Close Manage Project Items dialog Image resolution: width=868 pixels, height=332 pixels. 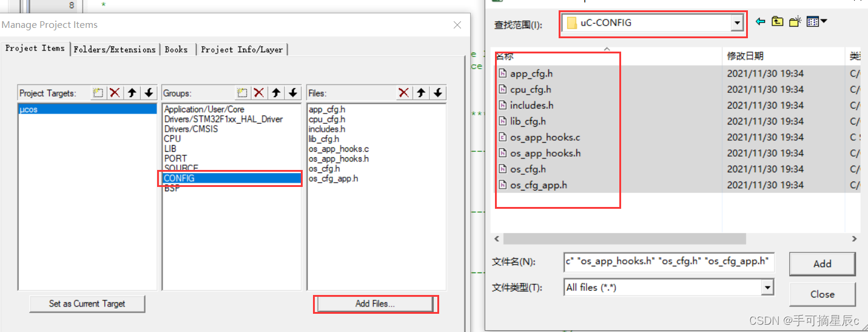(458, 25)
